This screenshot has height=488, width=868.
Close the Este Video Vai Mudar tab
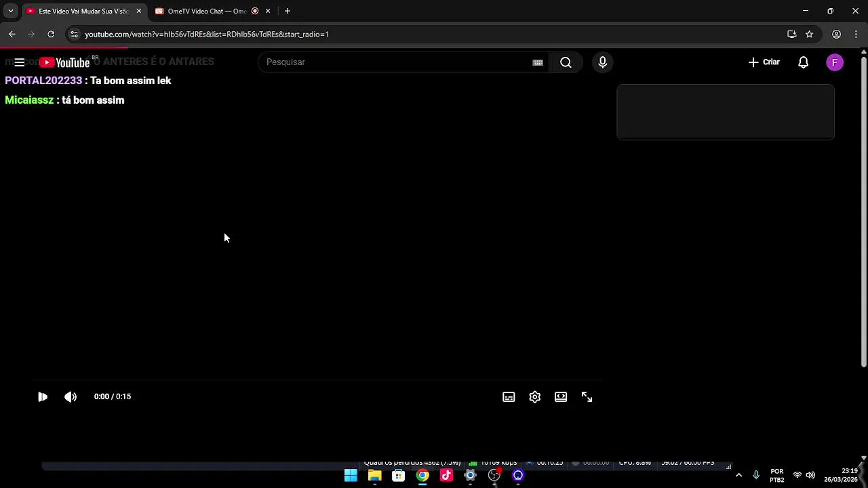(138, 11)
